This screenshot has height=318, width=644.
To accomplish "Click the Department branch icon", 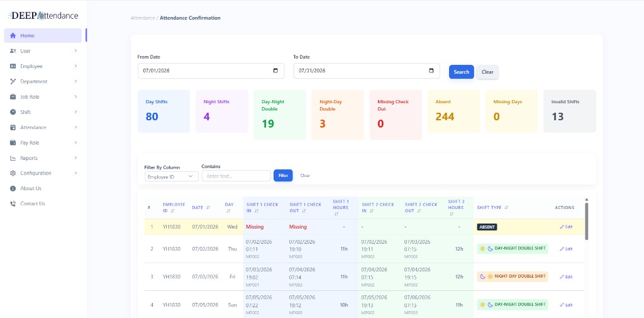I will [13, 81].
